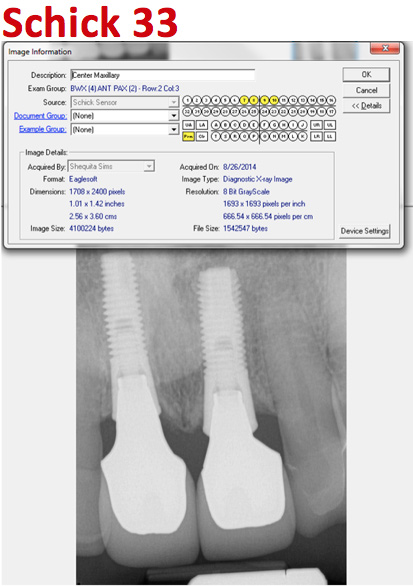413x586 pixels.
Task: Click the LA lower arch button
Action: pyautogui.click(x=202, y=125)
